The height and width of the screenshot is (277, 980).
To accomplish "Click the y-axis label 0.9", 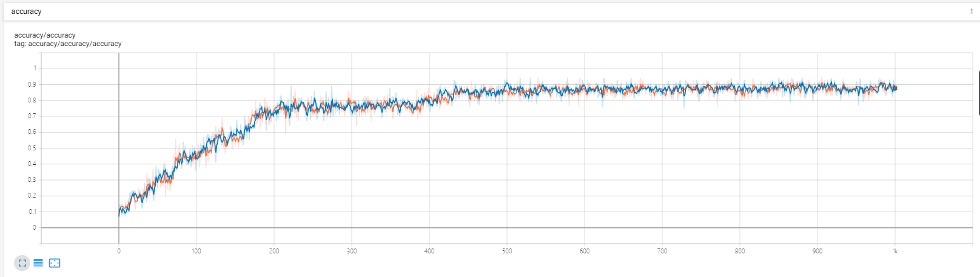I will (x=32, y=84).
